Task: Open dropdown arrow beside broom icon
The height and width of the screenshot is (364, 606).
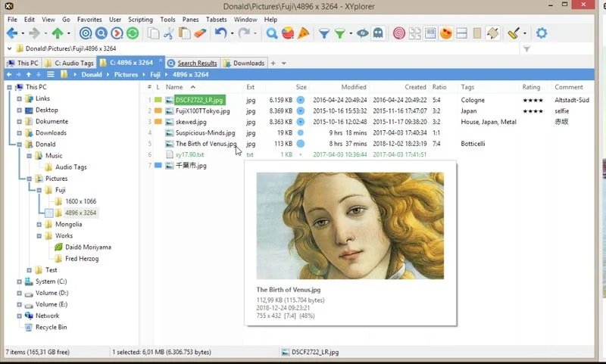Action: pos(524,33)
